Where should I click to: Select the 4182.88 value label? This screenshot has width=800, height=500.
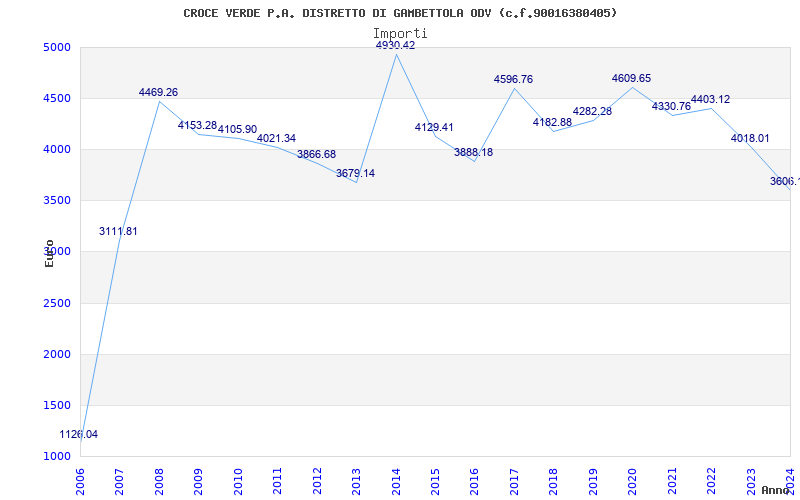click(552, 122)
